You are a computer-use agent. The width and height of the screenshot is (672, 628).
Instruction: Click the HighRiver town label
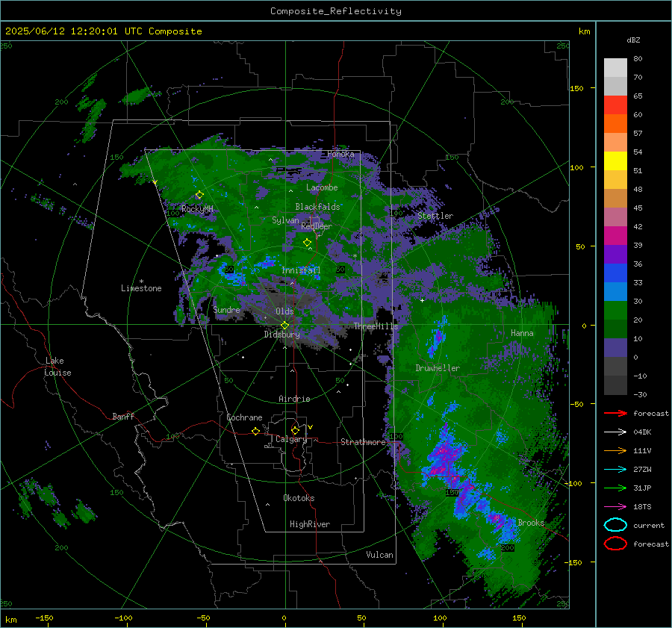click(310, 524)
